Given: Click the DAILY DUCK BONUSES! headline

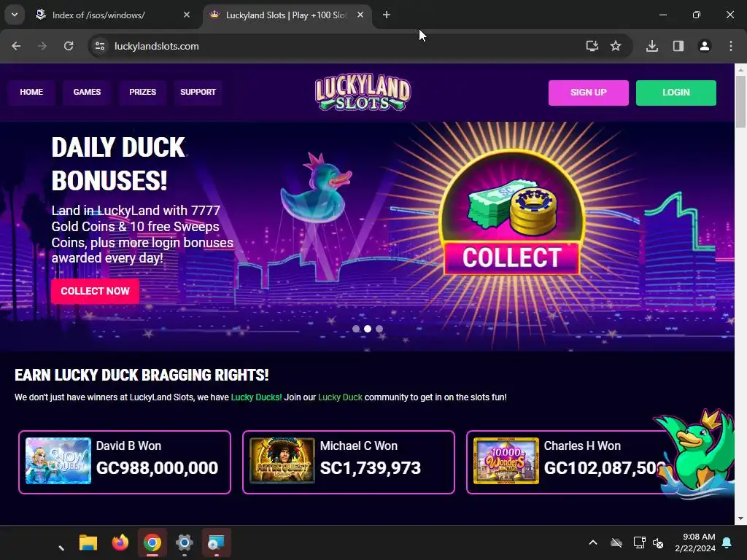Looking at the screenshot, I should coord(119,164).
